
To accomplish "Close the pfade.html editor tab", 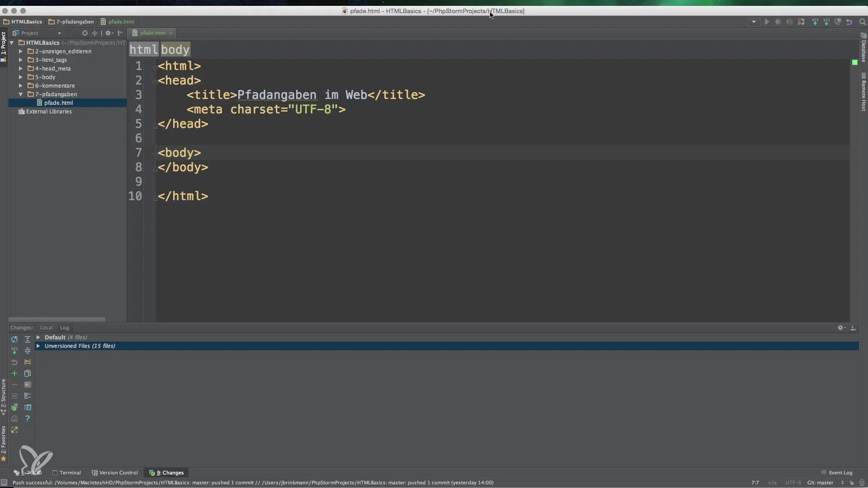I will (171, 33).
